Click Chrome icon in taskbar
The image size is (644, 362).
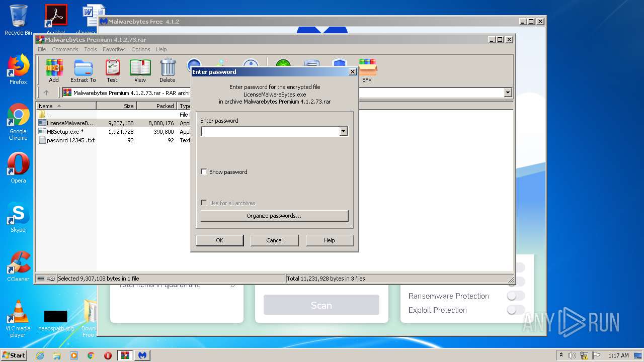click(91, 355)
